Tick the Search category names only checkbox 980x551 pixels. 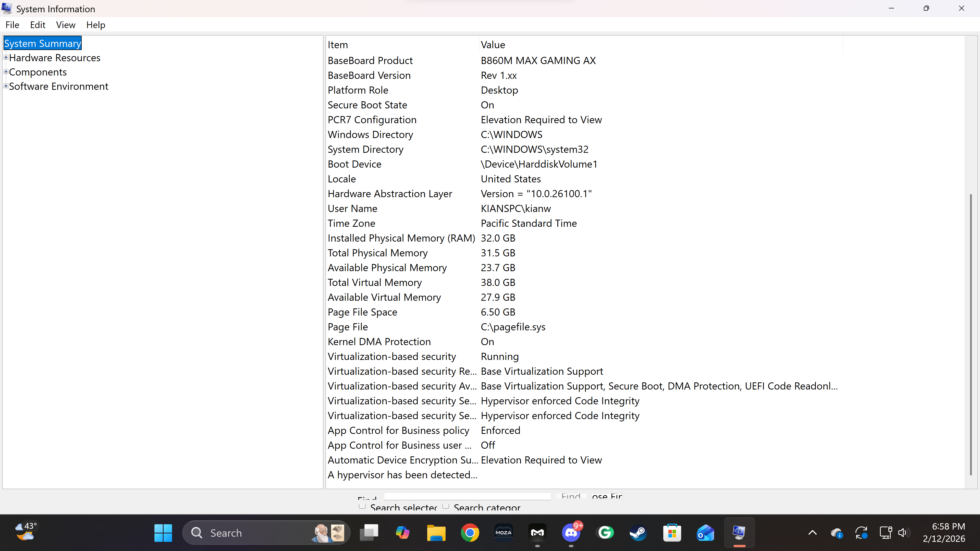[x=446, y=506]
